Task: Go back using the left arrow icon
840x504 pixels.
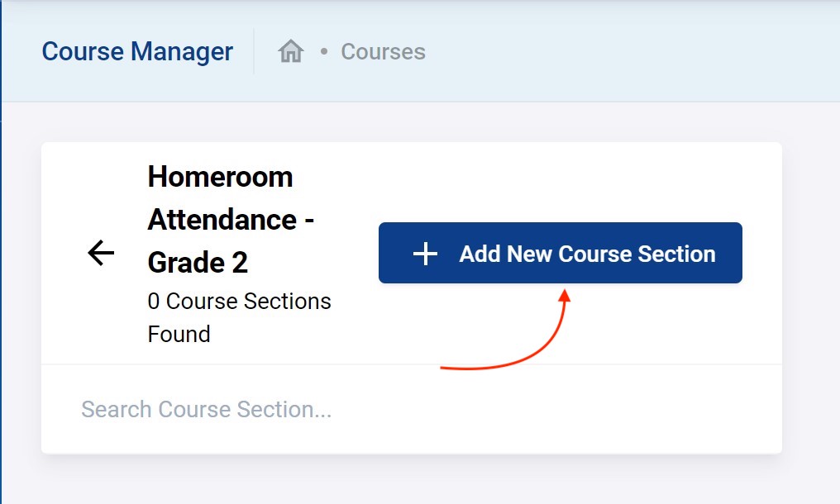Action: coord(101,253)
